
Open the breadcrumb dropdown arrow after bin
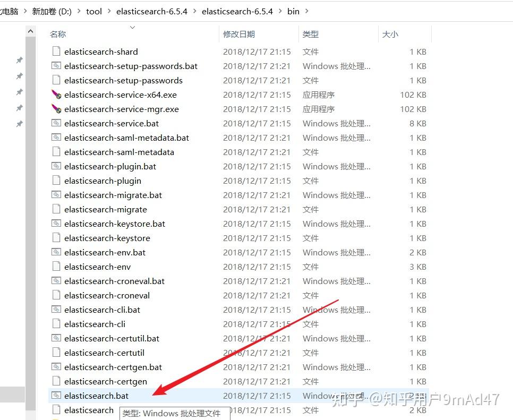306,11
